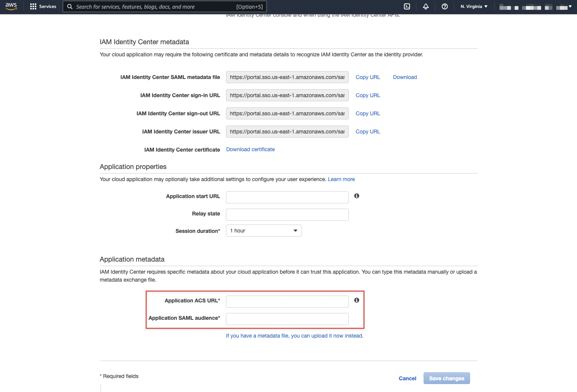Copy URL for the SAML metadata file

tap(368, 77)
